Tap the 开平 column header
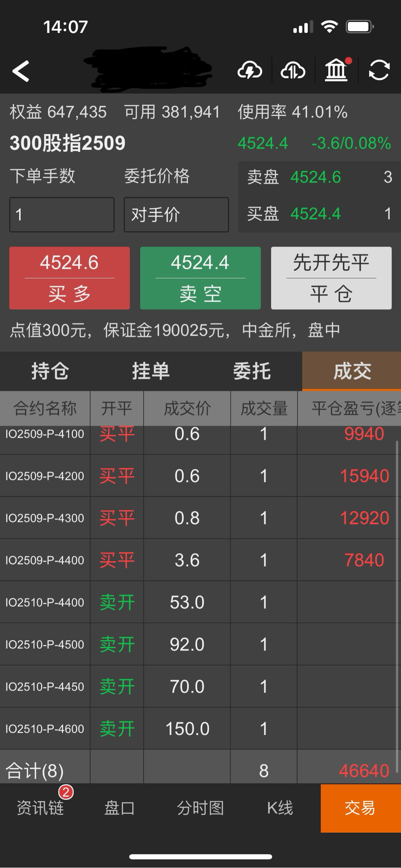Viewport: 401px width, 868px height. point(117,408)
